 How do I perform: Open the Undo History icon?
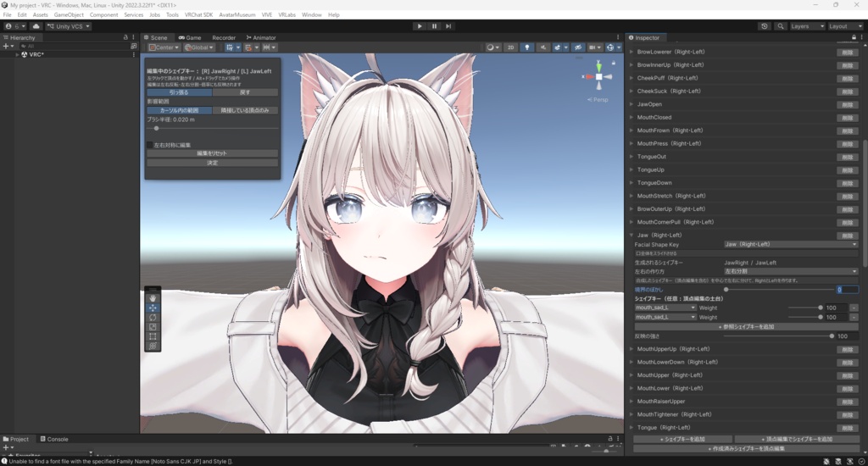point(765,26)
